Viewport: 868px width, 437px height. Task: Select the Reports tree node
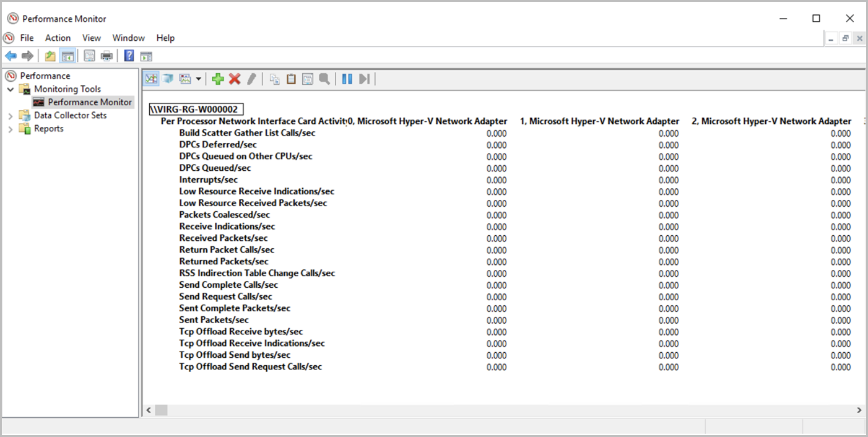point(49,129)
